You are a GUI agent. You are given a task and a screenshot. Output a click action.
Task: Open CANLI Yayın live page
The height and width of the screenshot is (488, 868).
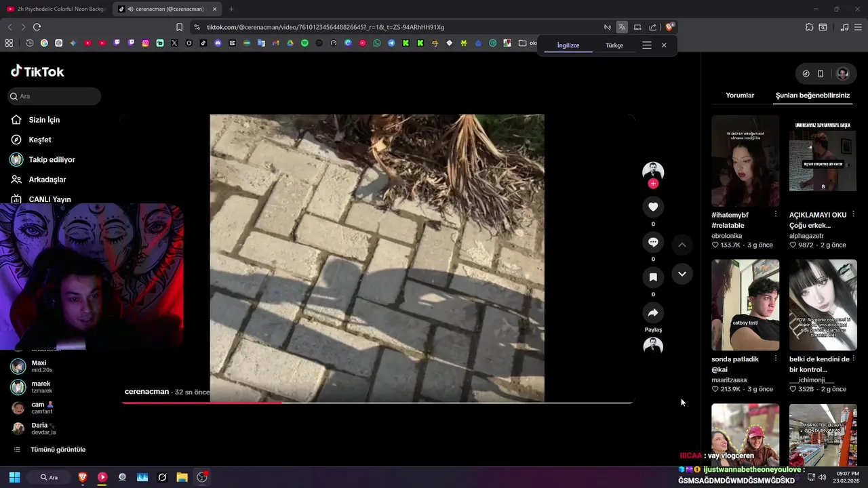point(50,199)
